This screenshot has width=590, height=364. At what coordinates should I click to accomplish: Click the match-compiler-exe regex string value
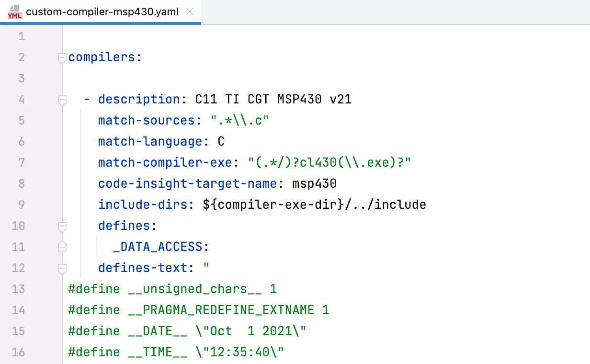[329, 162]
